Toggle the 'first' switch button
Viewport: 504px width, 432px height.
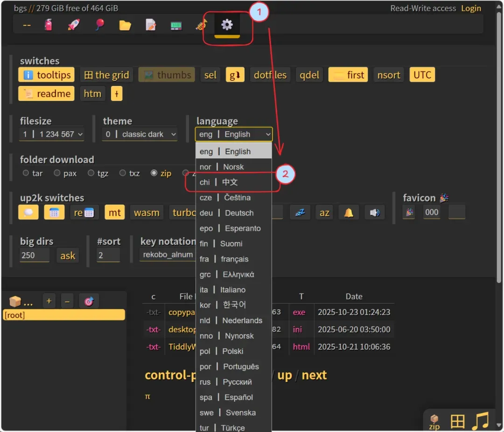click(x=348, y=75)
